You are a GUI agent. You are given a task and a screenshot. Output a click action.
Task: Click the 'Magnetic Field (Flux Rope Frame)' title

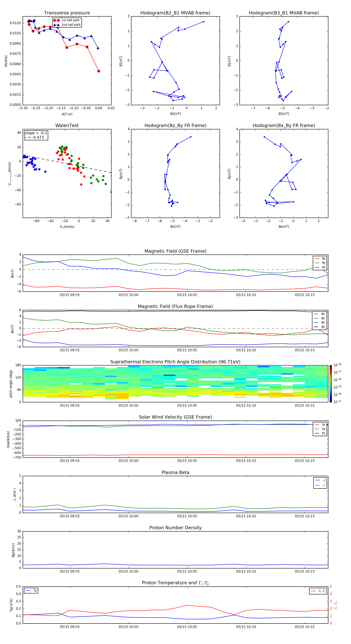tap(175, 307)
